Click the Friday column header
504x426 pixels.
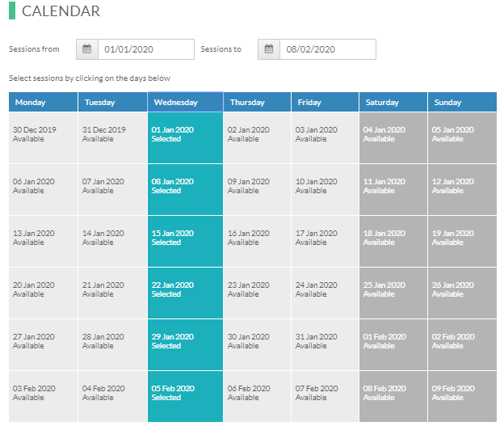pyautogui.click(x=325, y=102)
